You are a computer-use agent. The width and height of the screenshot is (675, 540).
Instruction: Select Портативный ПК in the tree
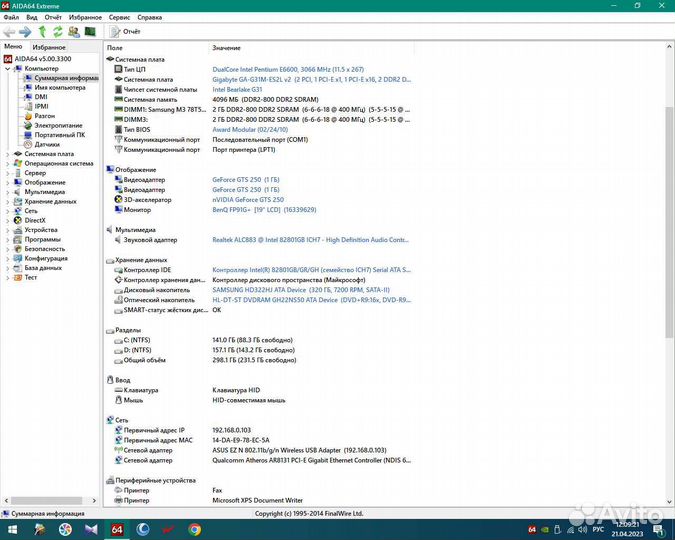pyautogui.click(x=59, y=135)
